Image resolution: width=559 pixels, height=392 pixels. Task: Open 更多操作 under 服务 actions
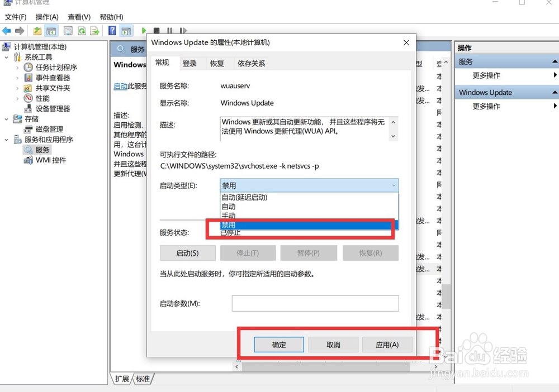click(486, 75)
